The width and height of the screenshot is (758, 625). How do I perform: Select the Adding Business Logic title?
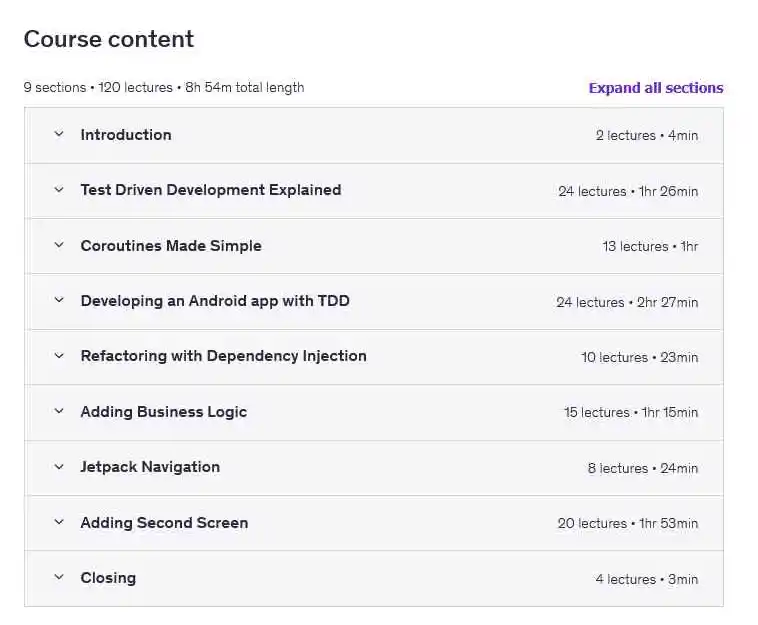(x=163, y=412)
